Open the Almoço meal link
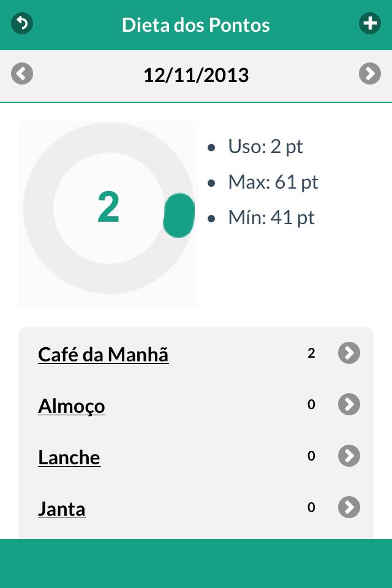The width and height of the screenshot is (392, 588). tap(71, 406)
